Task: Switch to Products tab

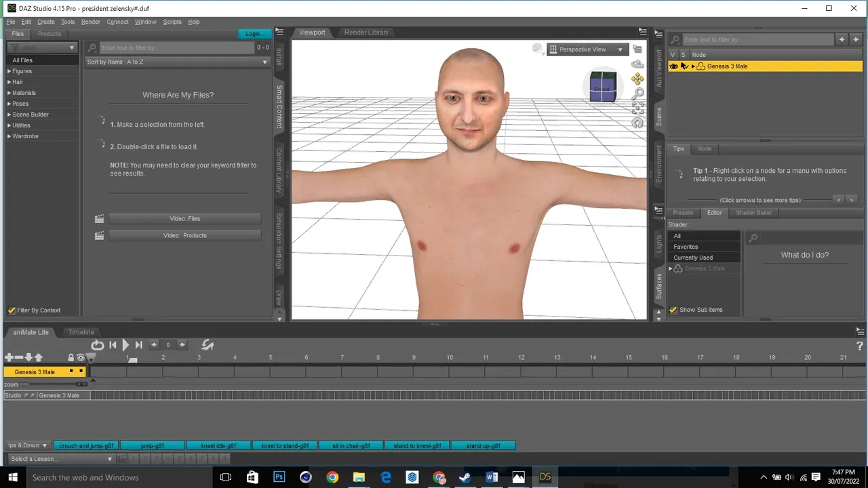Action: click(x=50, y=34)
